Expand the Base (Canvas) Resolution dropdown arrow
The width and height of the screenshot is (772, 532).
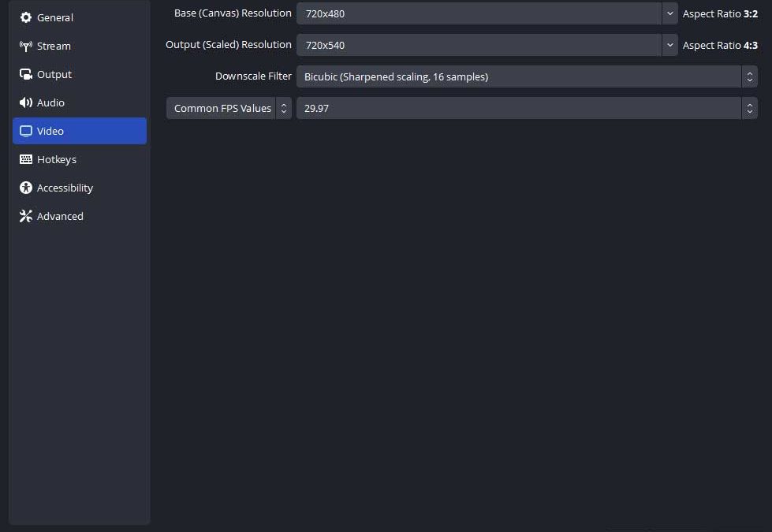click(669, 13)
